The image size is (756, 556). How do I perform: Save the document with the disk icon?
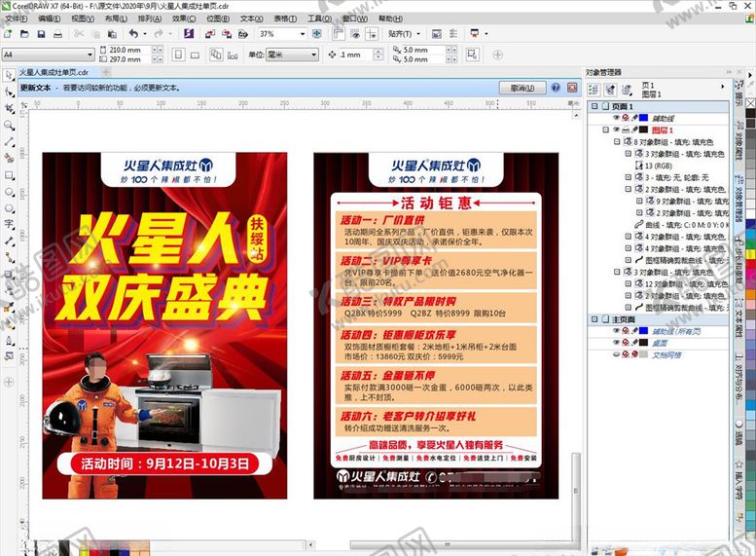(41, 34)
